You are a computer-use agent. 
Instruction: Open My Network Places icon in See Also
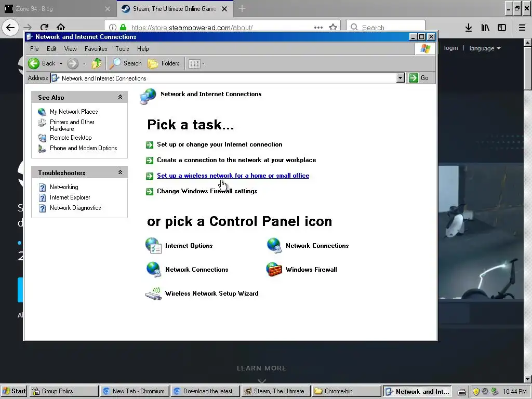pyautogui.click(x=42, y=112)
